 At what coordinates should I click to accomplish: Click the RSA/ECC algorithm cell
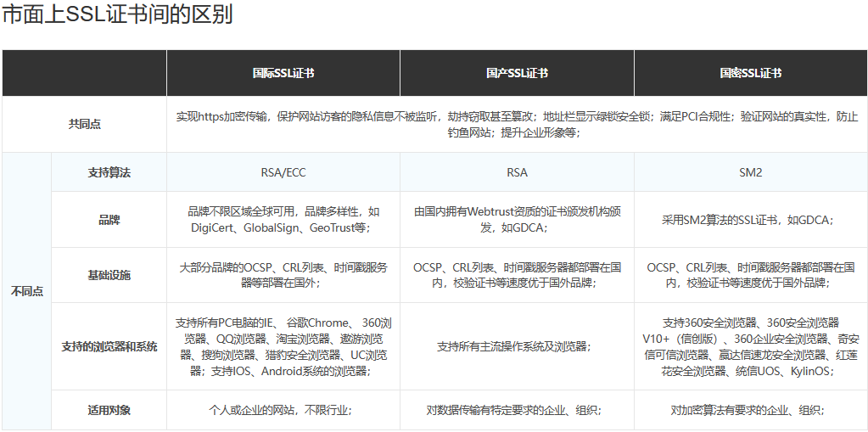coord(283,172)
